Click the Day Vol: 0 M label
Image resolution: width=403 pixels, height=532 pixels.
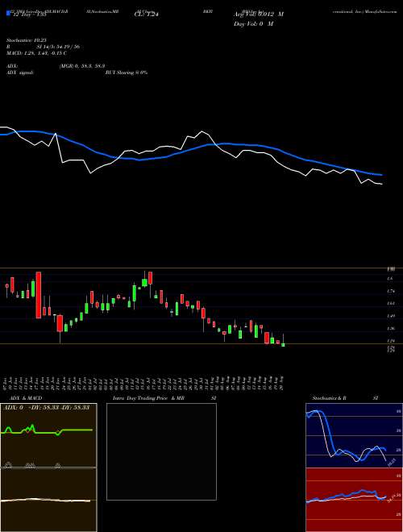pos(253,24)
